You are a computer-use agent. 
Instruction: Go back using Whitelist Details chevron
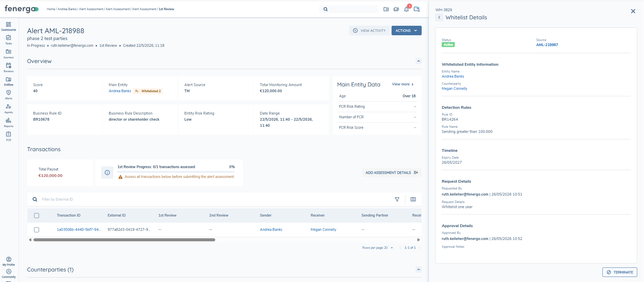click(x=439, y=17)
